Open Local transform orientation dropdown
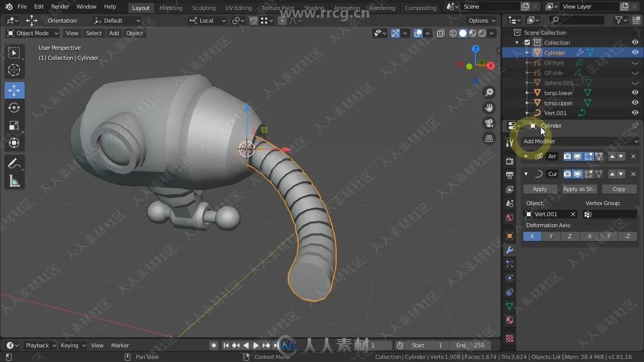The width and height of the screenshot is (644, 362). [x=208, y=21]
